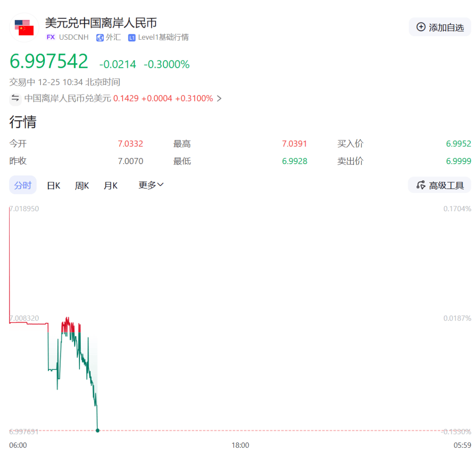This screenshot has width=476, height=453.
Task: Click the 高级工具 advanced tools icon
Action: pyautogui.click(x=422, y=185)
